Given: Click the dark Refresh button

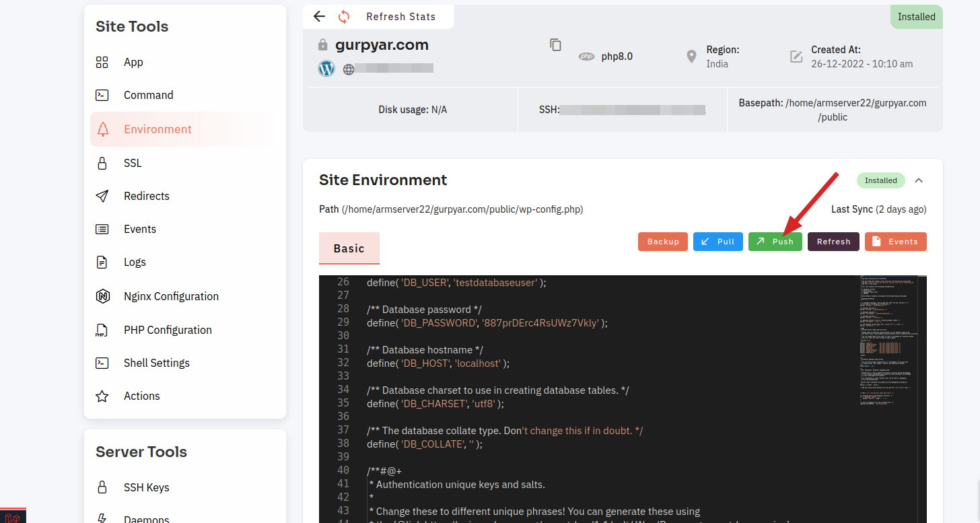Looking at the screenshot, I should [833, 242].
